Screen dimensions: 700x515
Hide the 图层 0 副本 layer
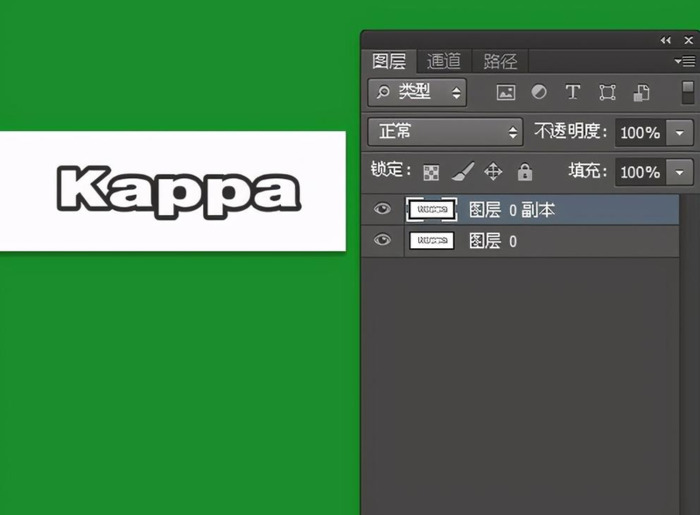point(381,210)
